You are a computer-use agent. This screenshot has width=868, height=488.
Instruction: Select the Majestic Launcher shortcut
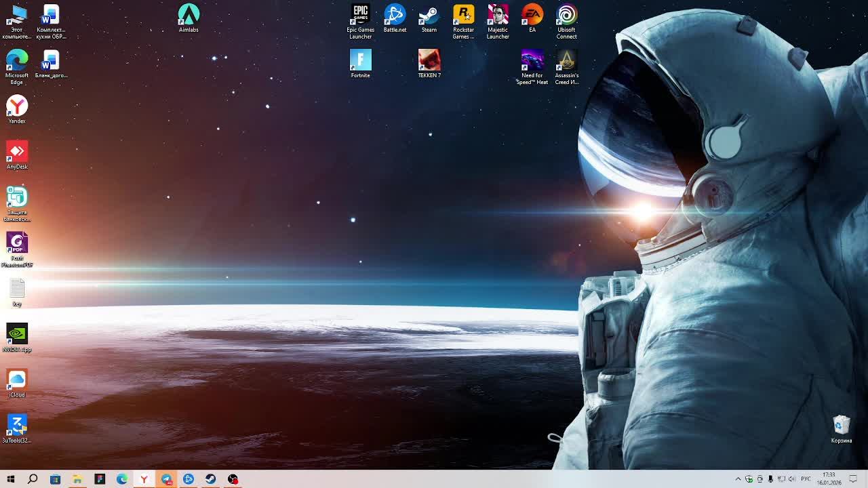[498, 22]
